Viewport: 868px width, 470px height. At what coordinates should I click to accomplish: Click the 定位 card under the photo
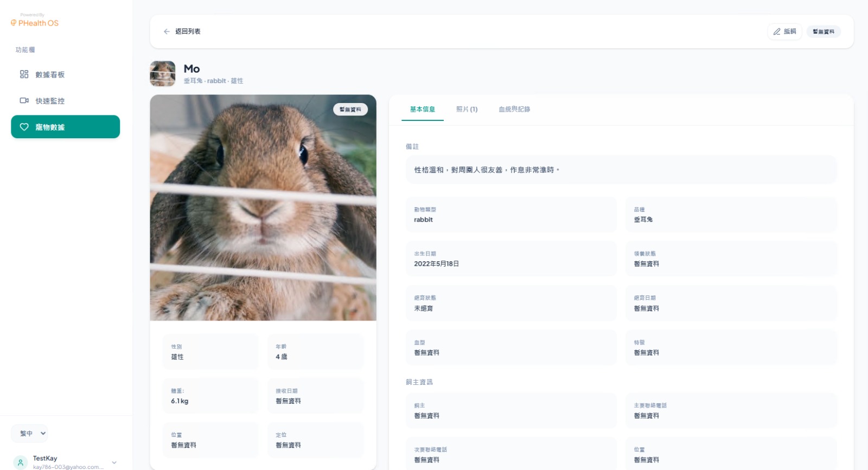click(x=315, y=440)
